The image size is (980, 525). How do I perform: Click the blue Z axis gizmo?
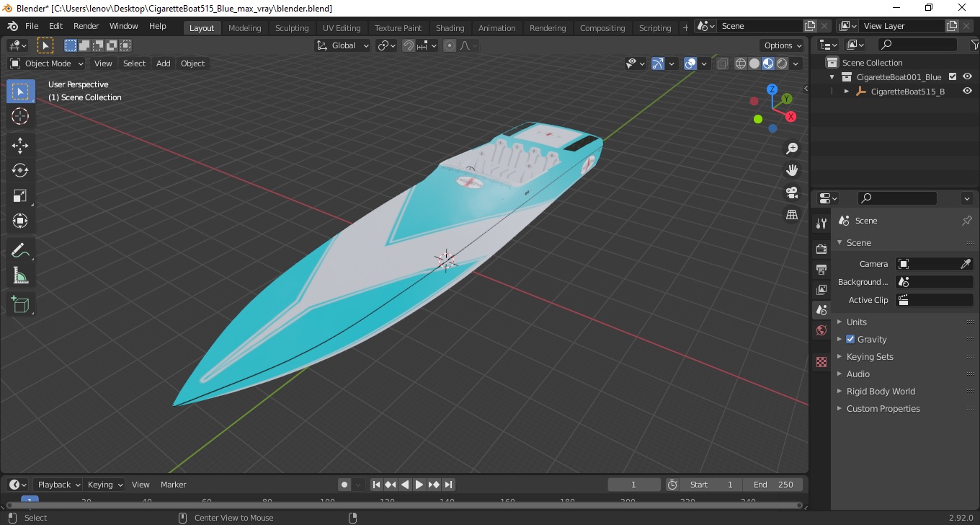[x=772, y=89]
